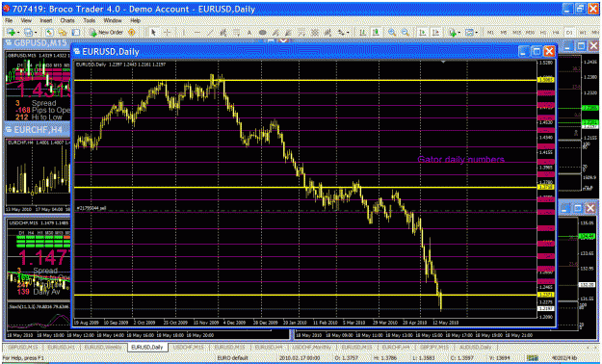This screenshot has width=602, height=364.
Task: Toggle Expert Advisors orange icon
Action: 131,33
